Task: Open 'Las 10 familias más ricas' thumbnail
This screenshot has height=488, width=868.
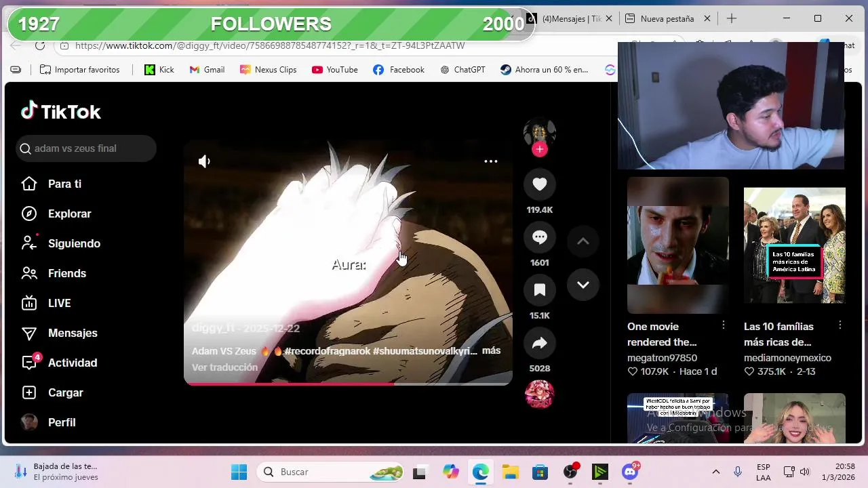Action: [795, 245]
